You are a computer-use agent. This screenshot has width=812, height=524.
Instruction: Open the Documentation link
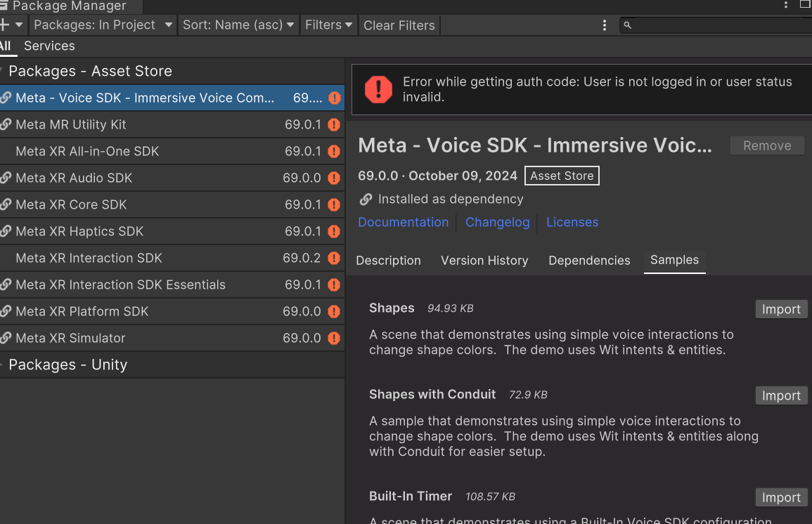(x=404, y=222)
